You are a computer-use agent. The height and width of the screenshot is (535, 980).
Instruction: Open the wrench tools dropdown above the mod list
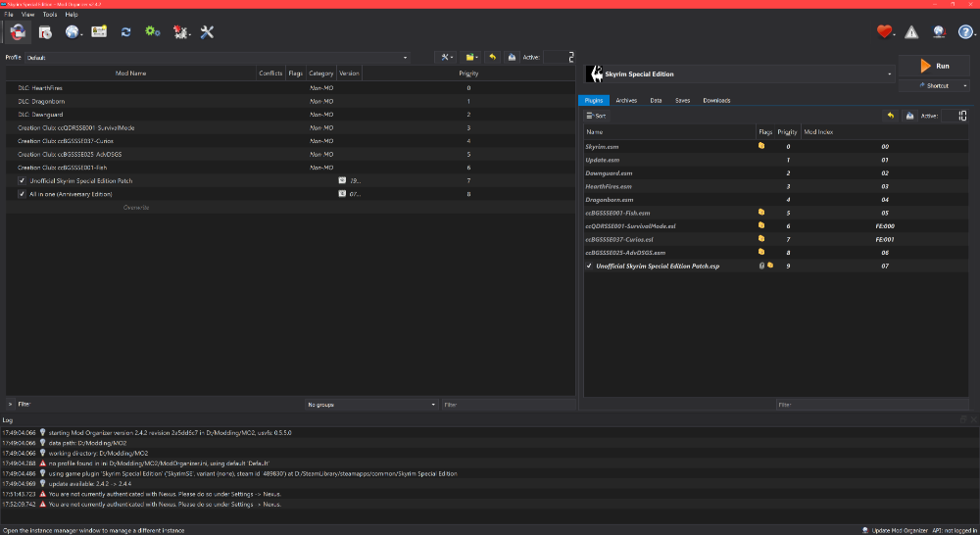pos(447,57)
